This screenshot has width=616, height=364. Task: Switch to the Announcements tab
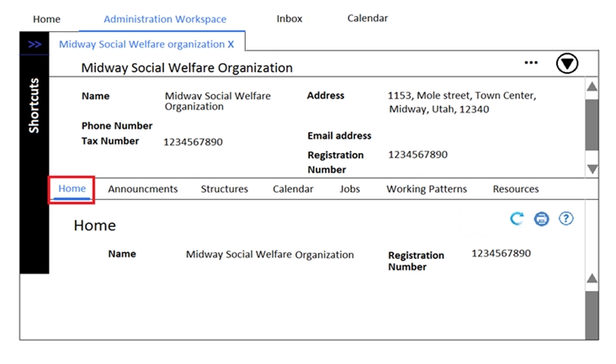143,189
